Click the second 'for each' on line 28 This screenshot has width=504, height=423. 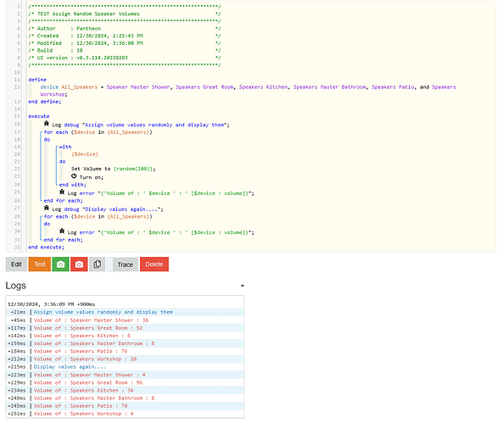coord(98,217)
